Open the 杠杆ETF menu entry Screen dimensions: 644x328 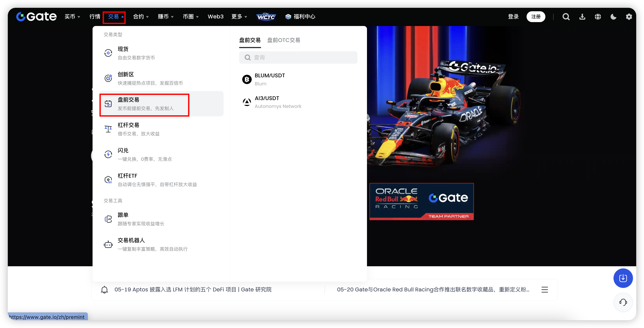click(x=157, y=180)
